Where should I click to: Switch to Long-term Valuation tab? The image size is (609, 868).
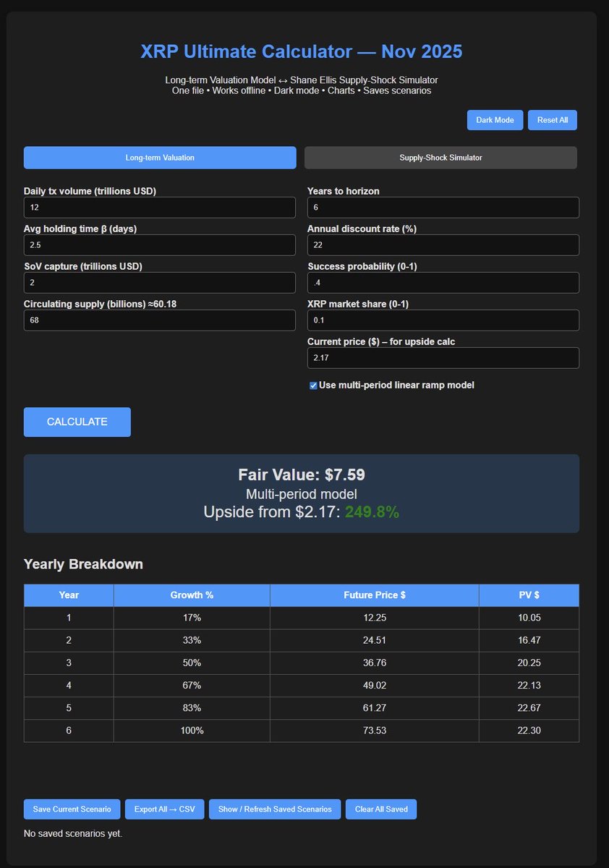tap(160, 158)
